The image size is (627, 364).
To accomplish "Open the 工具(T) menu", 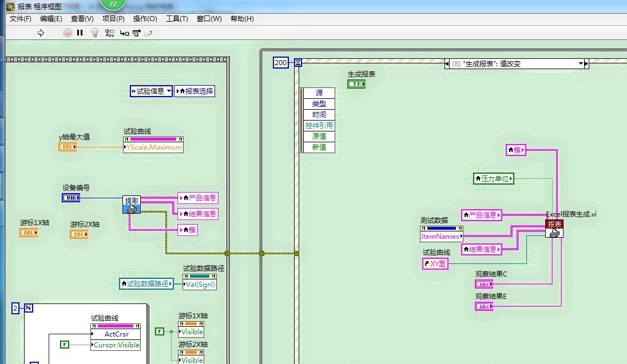I will click(177, 19).
